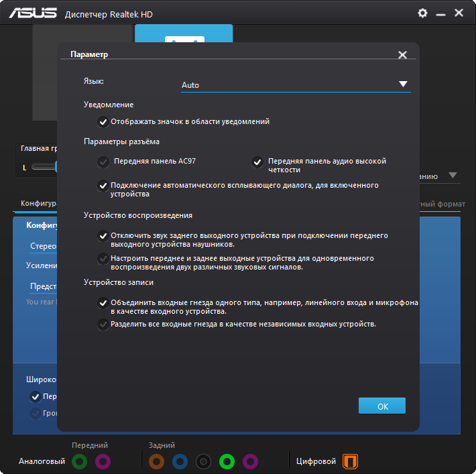This screenshot has width=476, height=474.
Task: Select rear black audio jack
Action: pos(203,461)
